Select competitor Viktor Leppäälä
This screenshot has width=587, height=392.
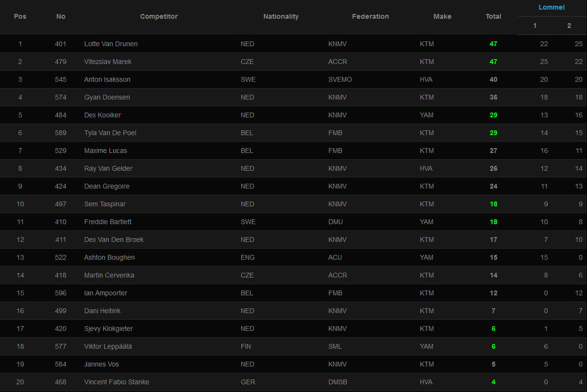point(108,346)
